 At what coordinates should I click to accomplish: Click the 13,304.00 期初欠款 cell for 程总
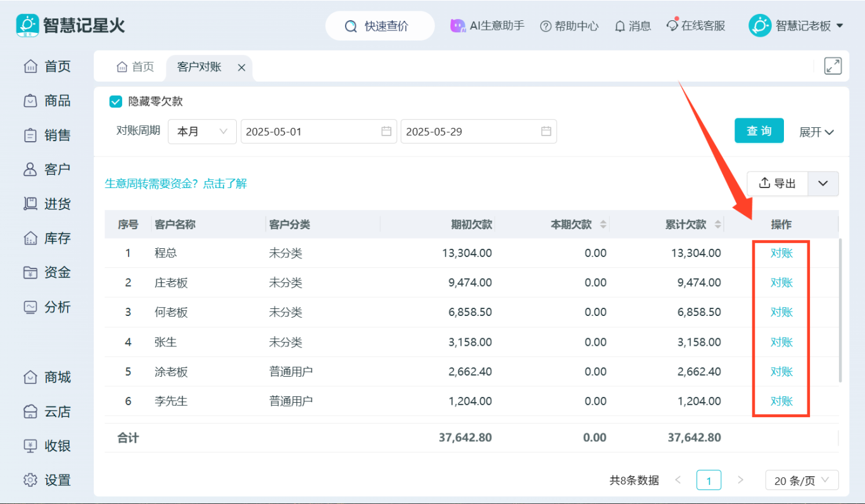point(467,253)
